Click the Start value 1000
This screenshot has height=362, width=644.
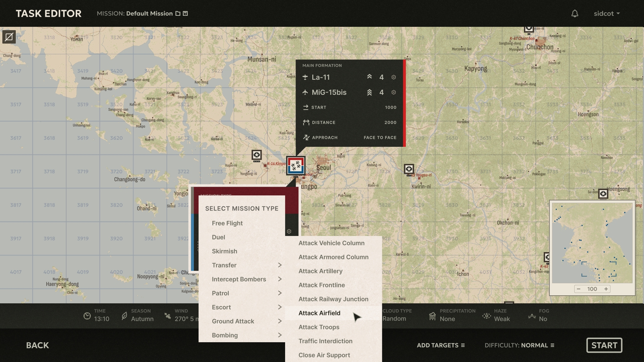click(391, 107)
